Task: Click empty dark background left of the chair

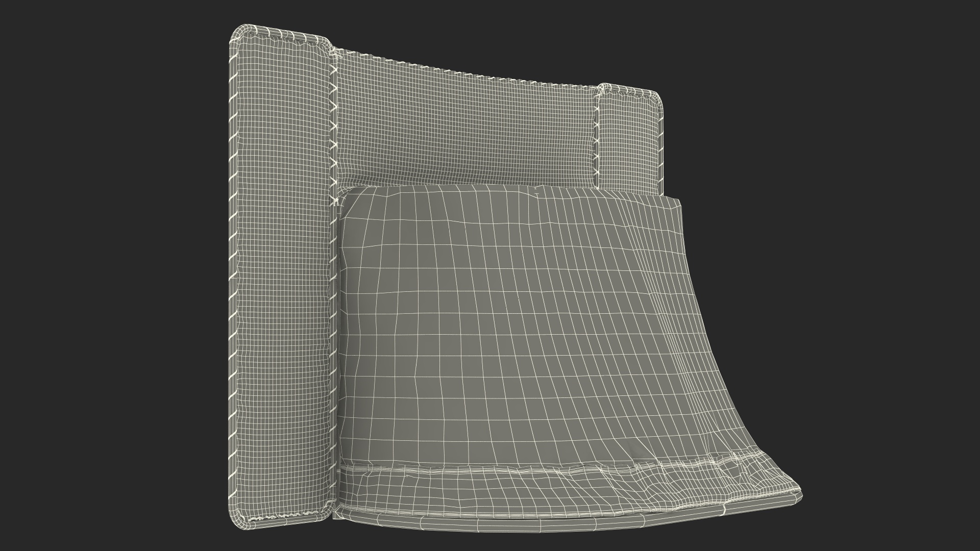Action: [102, 275]
